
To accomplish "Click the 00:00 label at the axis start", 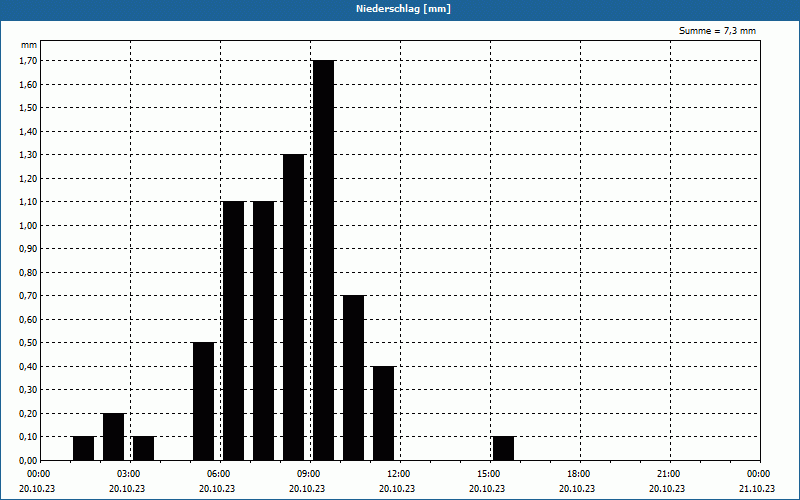I will pos(38,474).
